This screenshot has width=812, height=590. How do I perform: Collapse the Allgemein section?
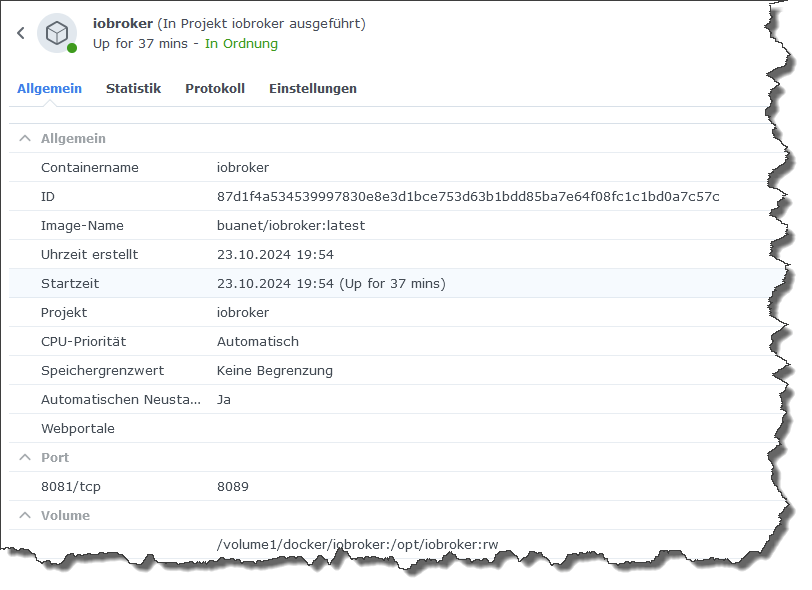25,138
